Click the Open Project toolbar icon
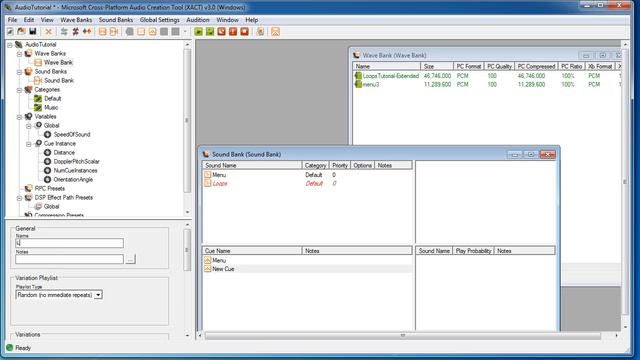Image resolution: width=640 pixels, height=360 pixels. [x=21, y=31]
